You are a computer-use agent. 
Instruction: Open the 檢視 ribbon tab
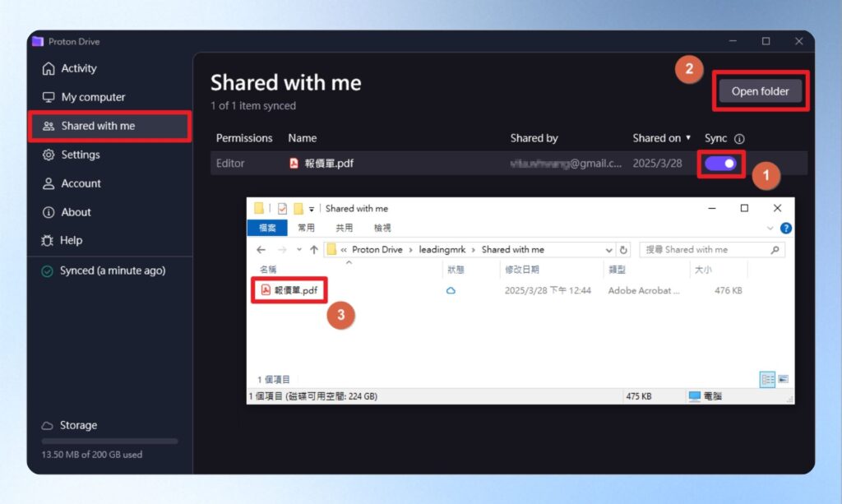point(382,228)
